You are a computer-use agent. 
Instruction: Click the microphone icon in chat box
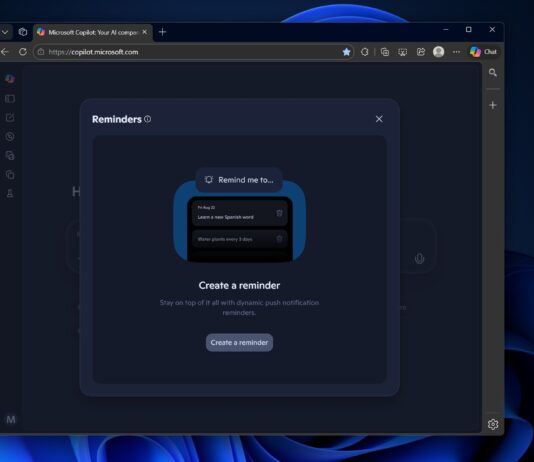(x=419, y=258)
